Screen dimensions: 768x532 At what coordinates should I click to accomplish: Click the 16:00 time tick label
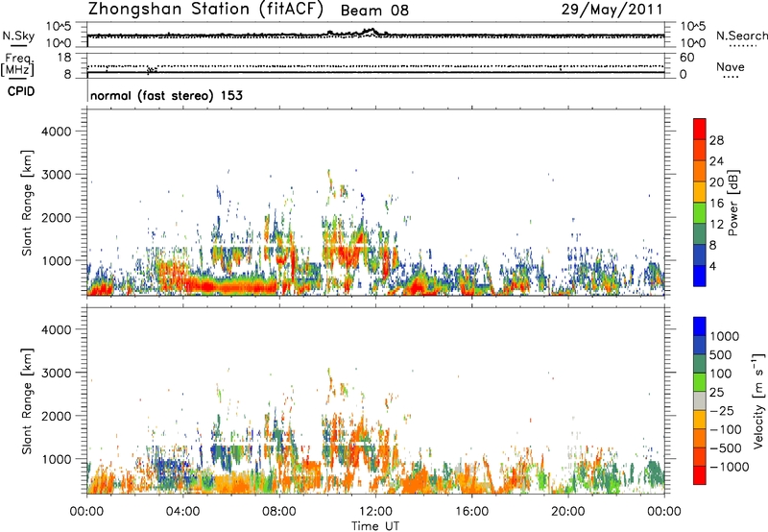coord(471,512)
